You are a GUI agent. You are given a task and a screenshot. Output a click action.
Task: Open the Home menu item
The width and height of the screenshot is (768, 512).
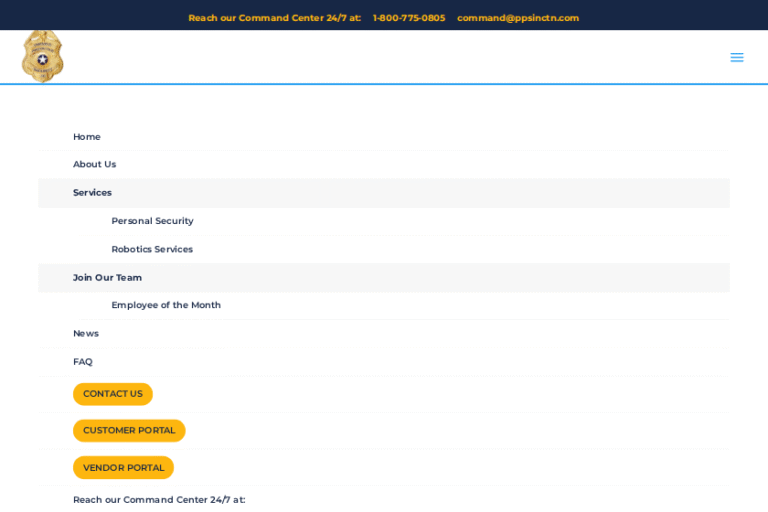(x=86, y=137)
